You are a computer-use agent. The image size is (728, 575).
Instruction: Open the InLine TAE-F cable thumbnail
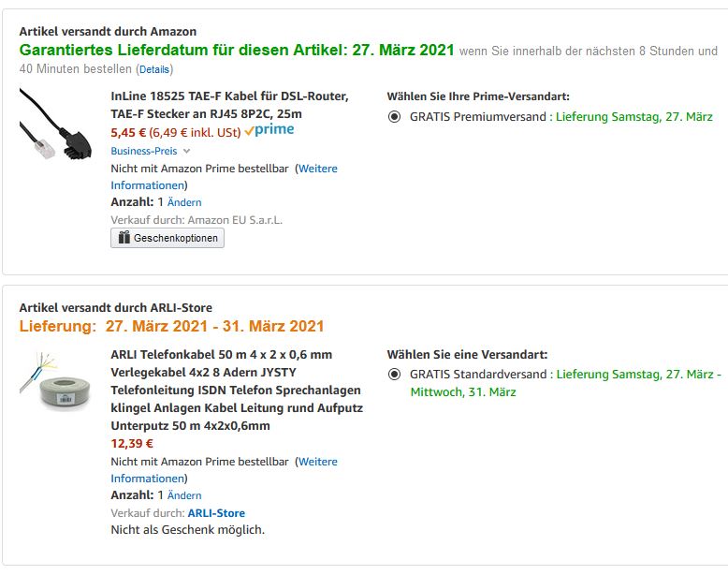(x=55, y=124)
